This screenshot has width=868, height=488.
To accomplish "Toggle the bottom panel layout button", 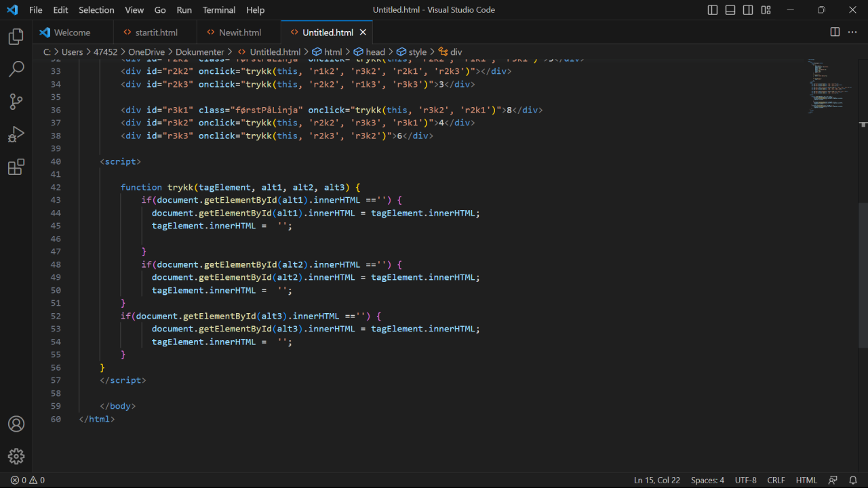I will click(x=730, y=10).
